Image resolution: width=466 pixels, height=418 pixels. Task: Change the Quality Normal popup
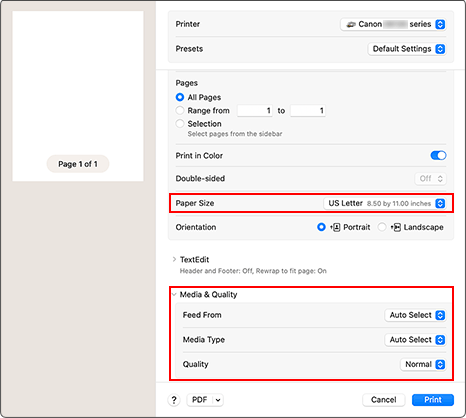pyautogui.click(x=423, y=364)
